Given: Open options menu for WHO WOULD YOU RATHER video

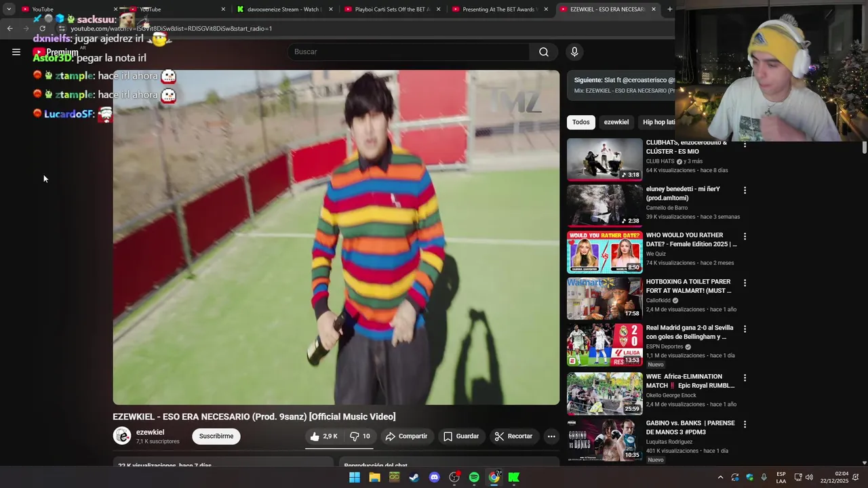Looking at the screenshot, I should (745, 237).
